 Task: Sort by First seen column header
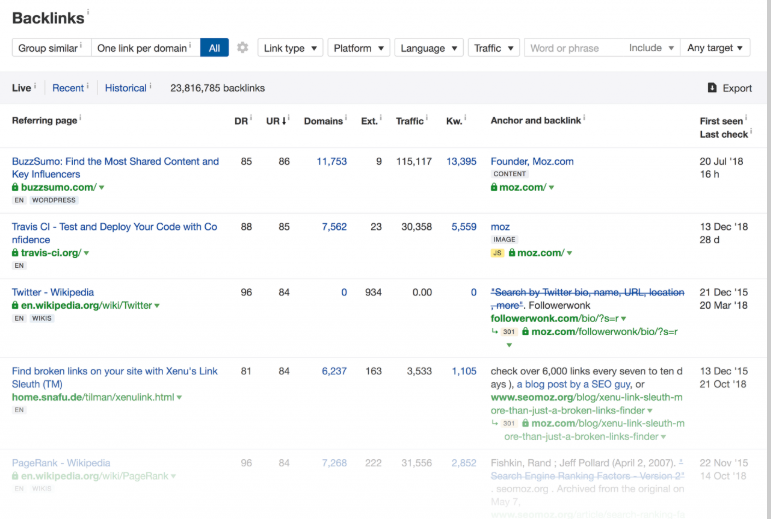[x=721, y=121]
